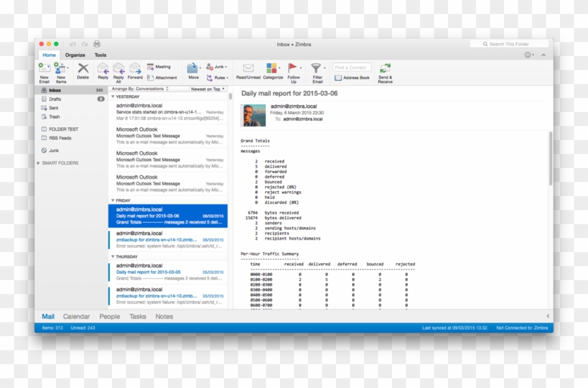
Task: Switch to the Notes view
Action: [x=164, y=317]
